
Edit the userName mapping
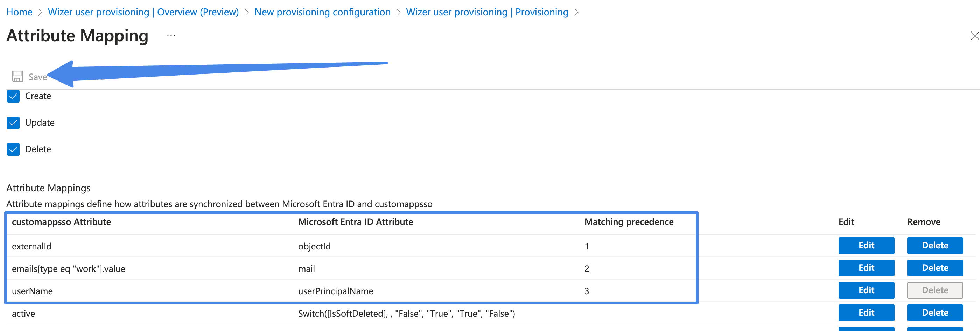[x=866, y=291]
